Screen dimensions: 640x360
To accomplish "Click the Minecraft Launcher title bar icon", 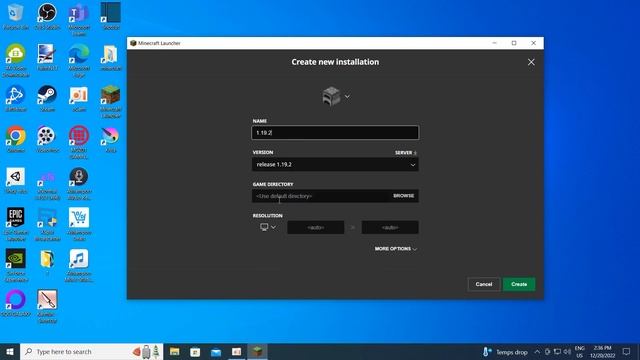I will pyautogui.click(x=133, y=43).
